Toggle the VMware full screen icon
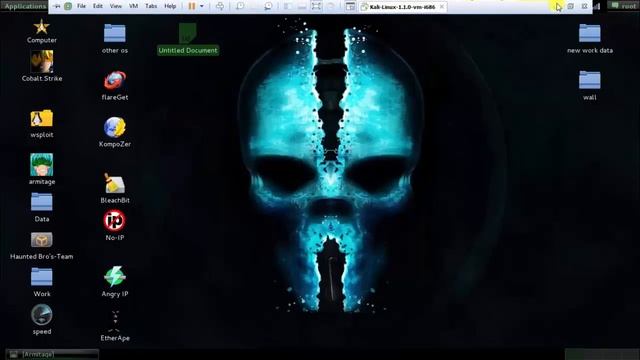The image size is (640, 360). tap(316, 6)
